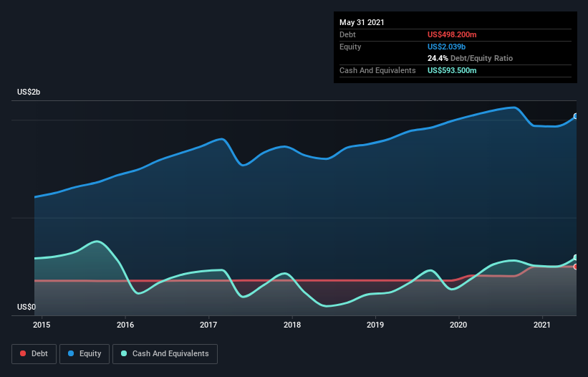Click the blue Equity legend dot
The image size is (588, 377).
pos(71,353)
